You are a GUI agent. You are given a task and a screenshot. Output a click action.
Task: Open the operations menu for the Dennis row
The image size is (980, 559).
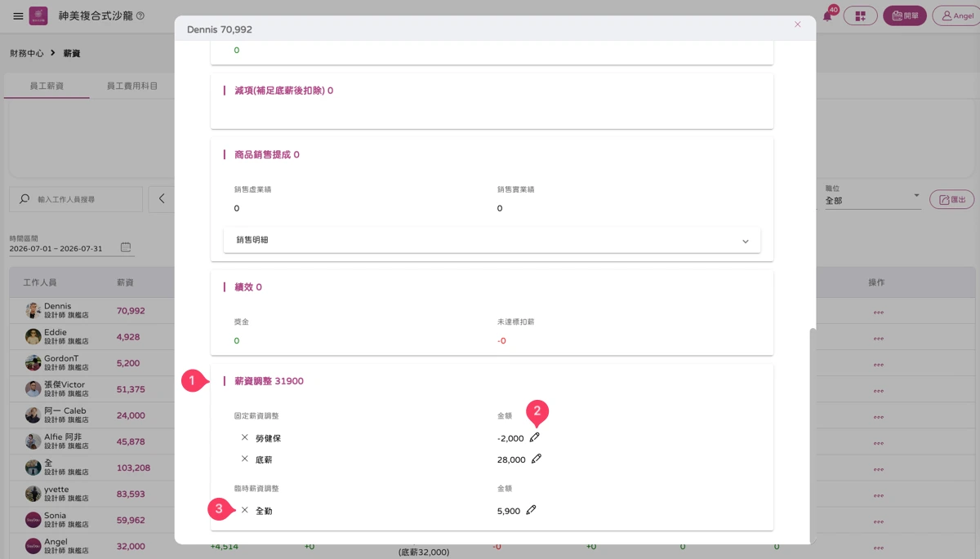coord(879,311)
